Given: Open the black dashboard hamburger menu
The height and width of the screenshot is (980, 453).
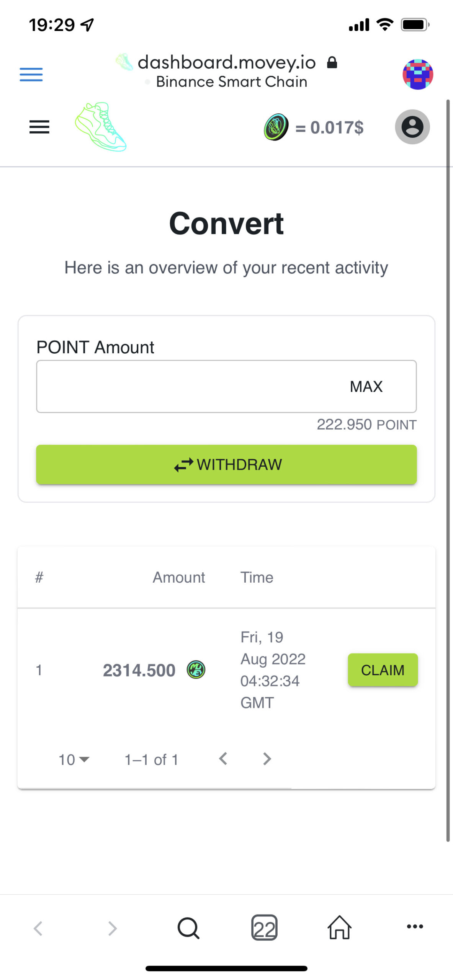Looking at the screenshot, I should [x=39, y=127].
